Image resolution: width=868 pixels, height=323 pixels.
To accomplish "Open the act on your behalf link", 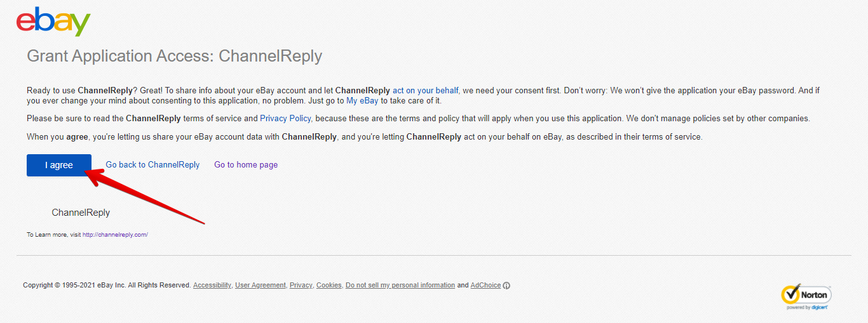I will [425, 91].
